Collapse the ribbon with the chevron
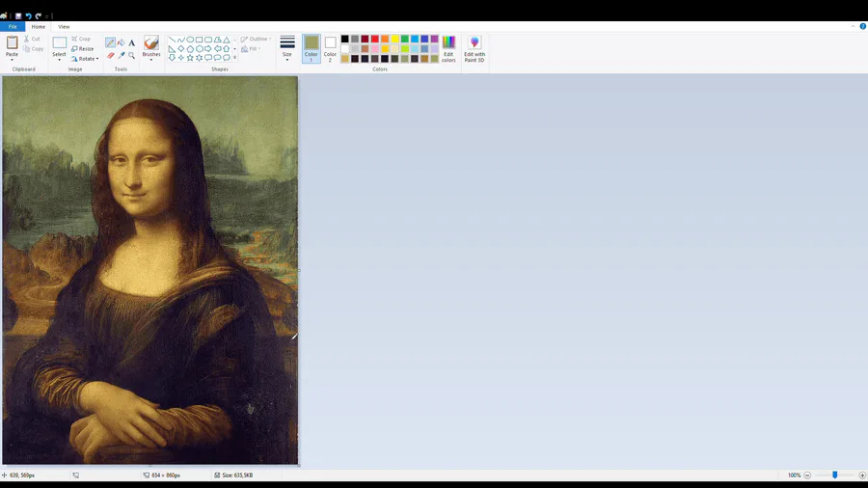The height and width of the screenshot is (488, 868). coord(854,27)
